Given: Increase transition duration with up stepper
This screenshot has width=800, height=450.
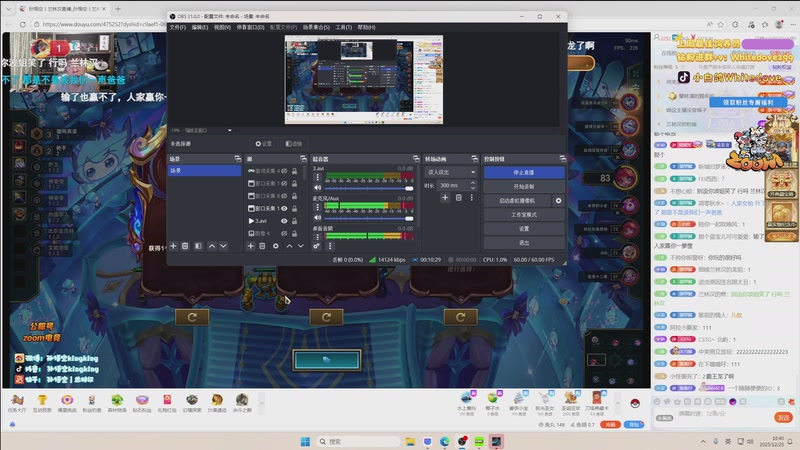Looking at the screenshot, I should click(x=472, y=183).
